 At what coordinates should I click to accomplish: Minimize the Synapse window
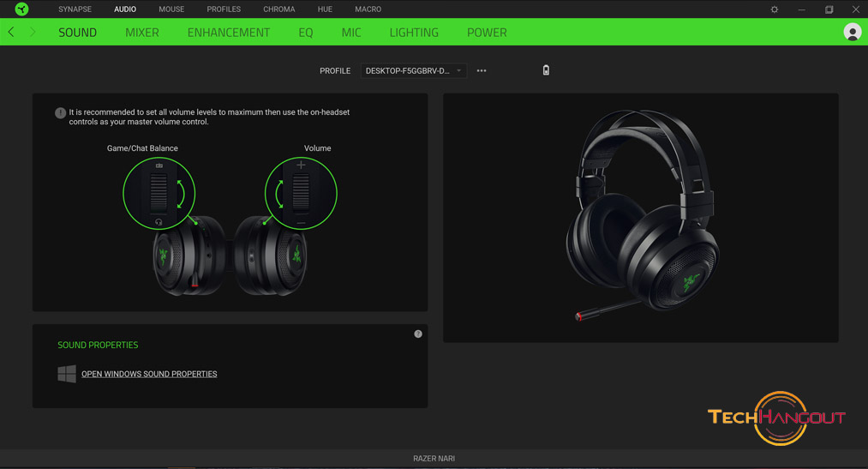point(801,9)
